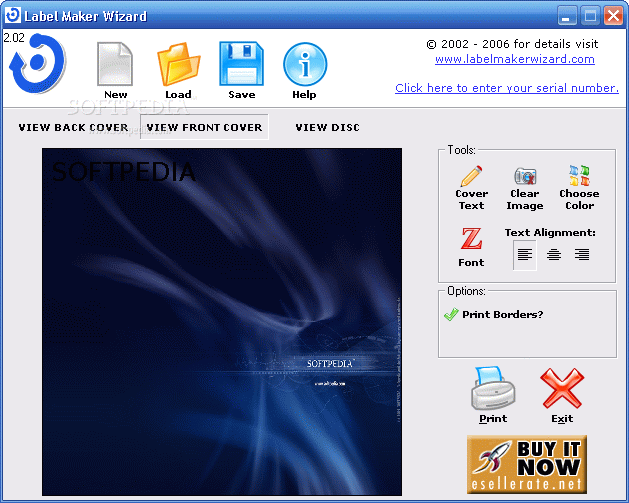Toggle the Print Borders option
The width and height of the screenshot is (629, 503).
click(x=493, y=314)
